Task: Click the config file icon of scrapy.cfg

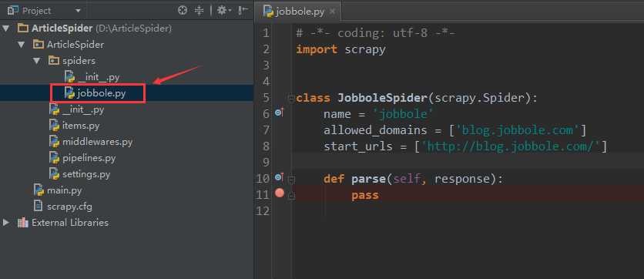Action: coord(39,206)
